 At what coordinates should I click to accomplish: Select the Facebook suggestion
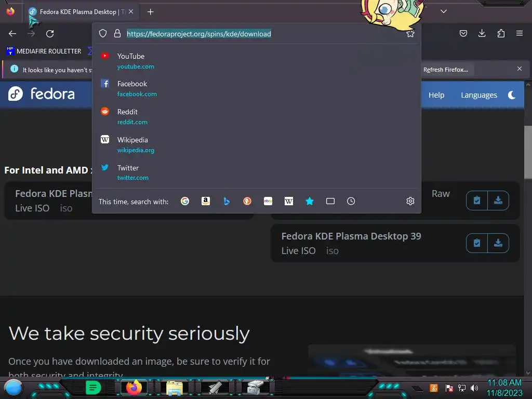257,88
